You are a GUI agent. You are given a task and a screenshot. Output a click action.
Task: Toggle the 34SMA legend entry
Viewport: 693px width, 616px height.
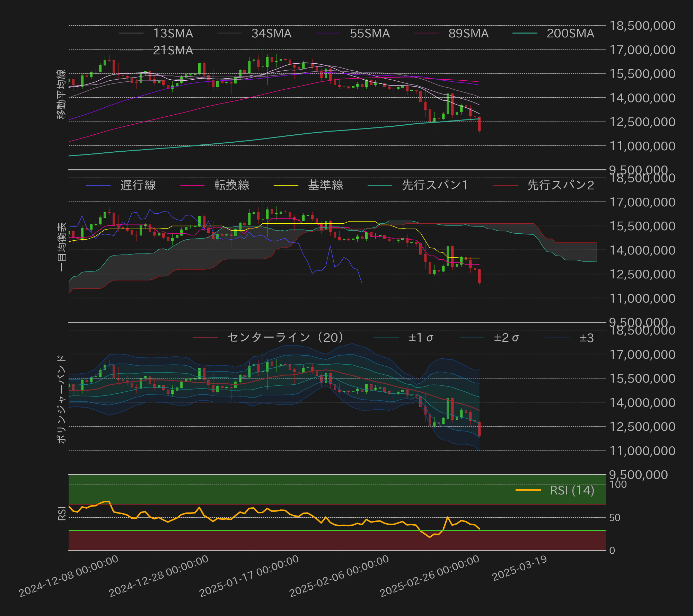click(x=270, y=34)
